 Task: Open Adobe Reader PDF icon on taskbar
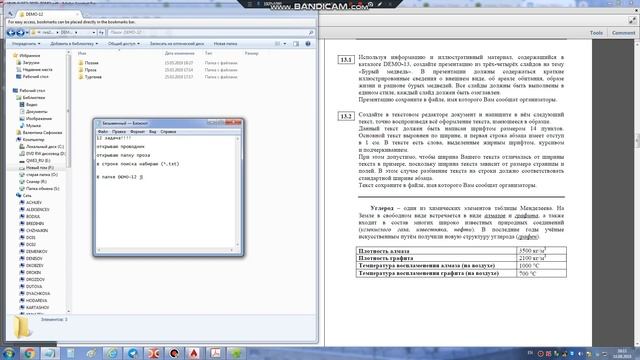[216, 353]
